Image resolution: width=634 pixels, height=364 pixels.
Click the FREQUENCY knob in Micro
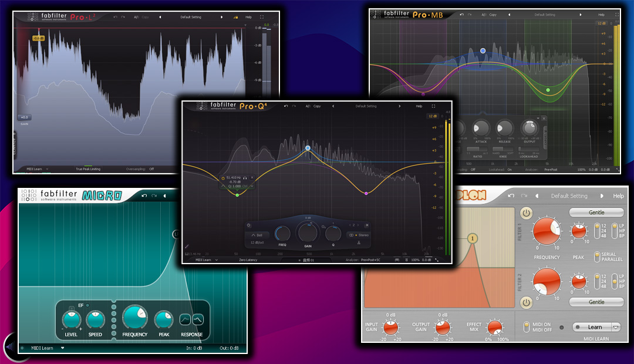pyautogui.click(x=134, y=316)
